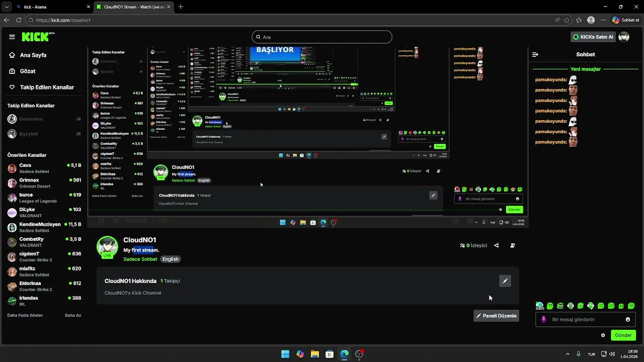Click the Sadece Sohbet category link below video
Viewport: 644px width, 362px height.
point(140,259)
